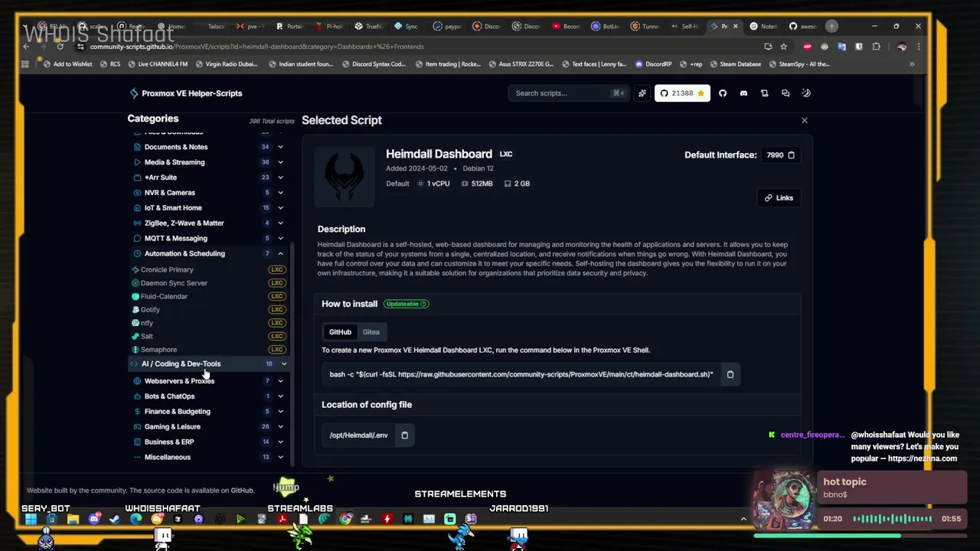
Task: Click the browser address bar URL
Action: click(256, 47)
